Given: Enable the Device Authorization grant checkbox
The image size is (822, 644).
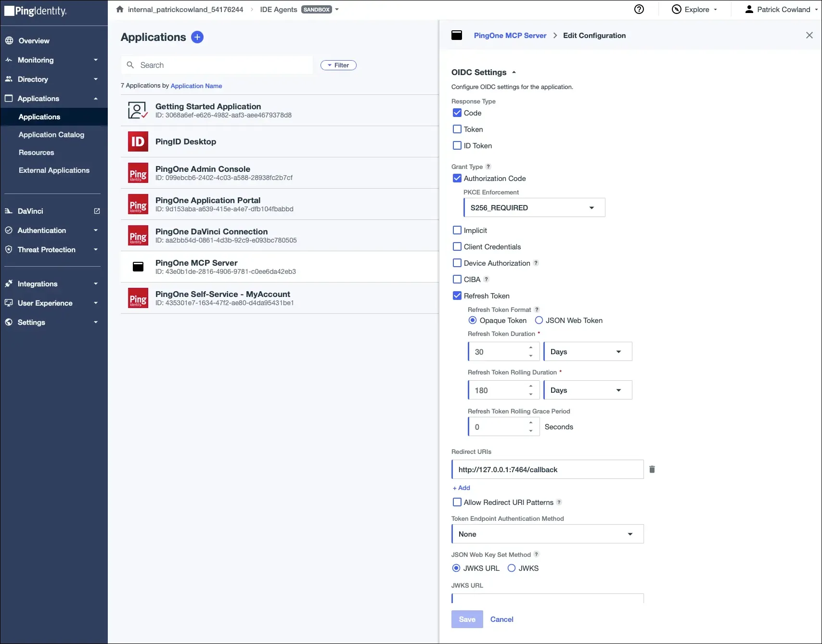Looking at the screenshot, I should click(457, 263).
